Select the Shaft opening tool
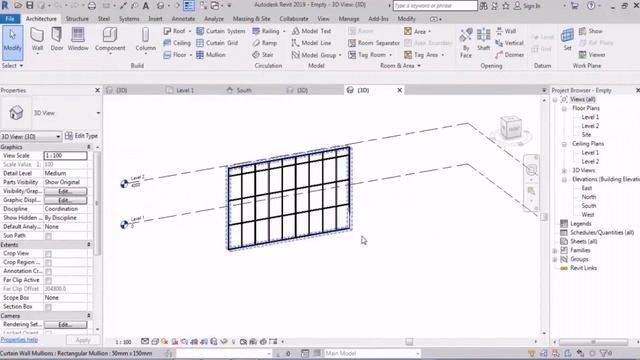 484,40
